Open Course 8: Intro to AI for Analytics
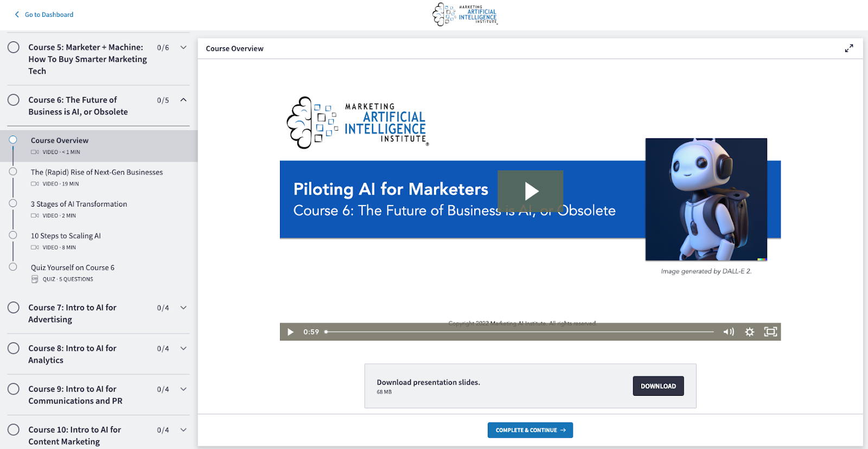 click(x=72, y=354)
